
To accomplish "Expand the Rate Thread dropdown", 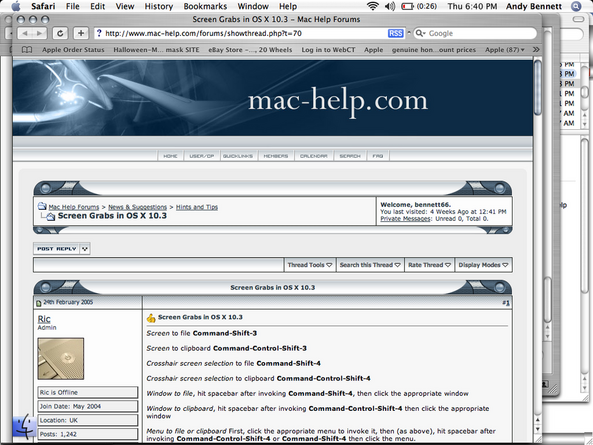I will click(x=429, y=265).
